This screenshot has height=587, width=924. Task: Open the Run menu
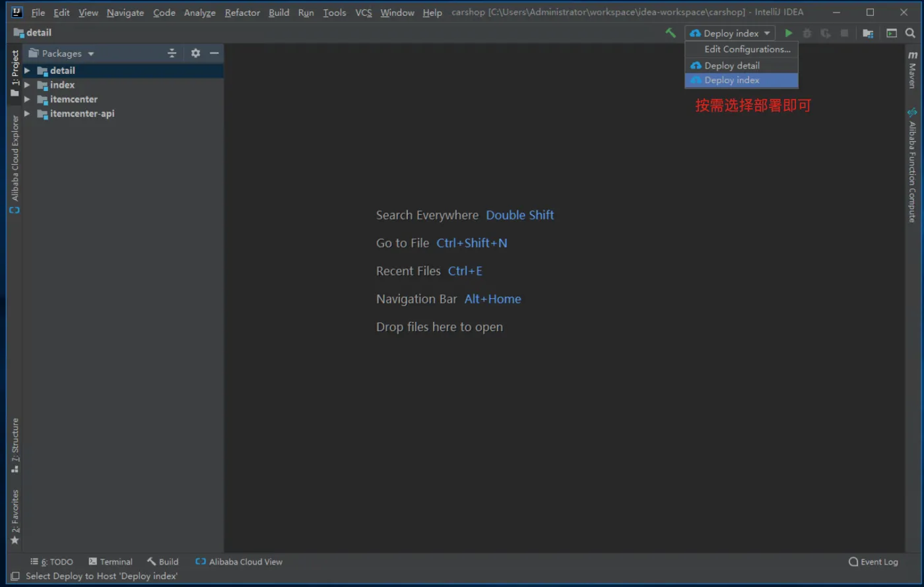pyautogui.click(x=306, y=13)
